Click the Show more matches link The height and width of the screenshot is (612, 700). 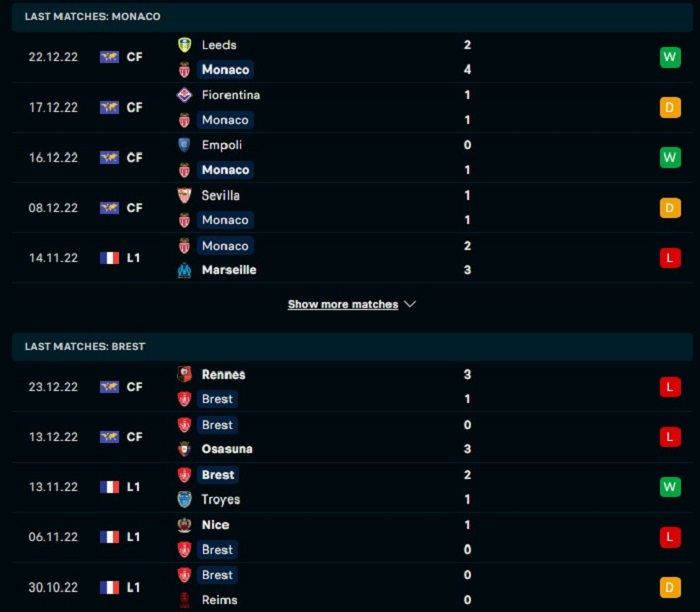click(x=343, y=304)
